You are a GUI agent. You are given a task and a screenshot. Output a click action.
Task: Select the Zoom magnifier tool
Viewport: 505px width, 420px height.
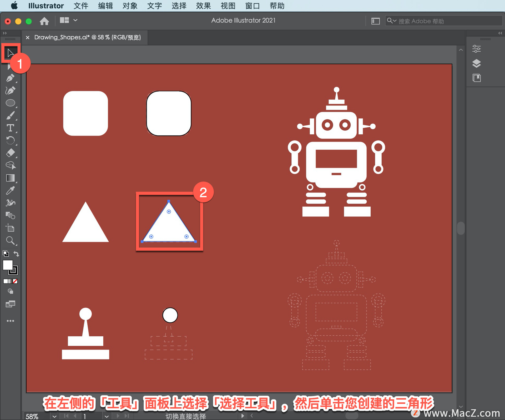[10, 241]
